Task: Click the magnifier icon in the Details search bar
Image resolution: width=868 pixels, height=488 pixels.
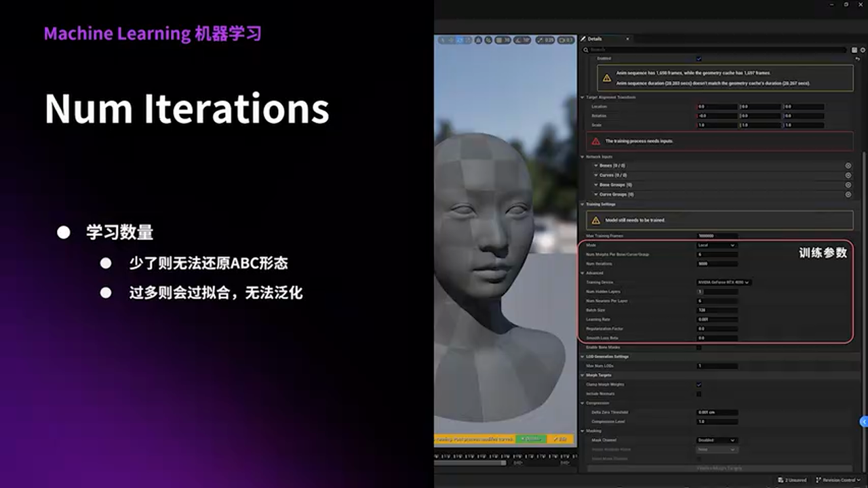Action: 586,49
